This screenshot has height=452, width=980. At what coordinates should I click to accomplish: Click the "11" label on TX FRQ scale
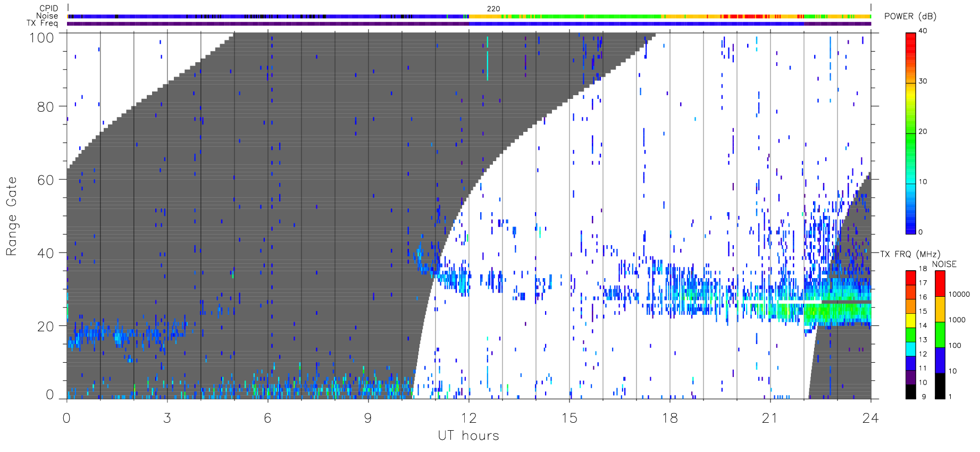point(923,368)
